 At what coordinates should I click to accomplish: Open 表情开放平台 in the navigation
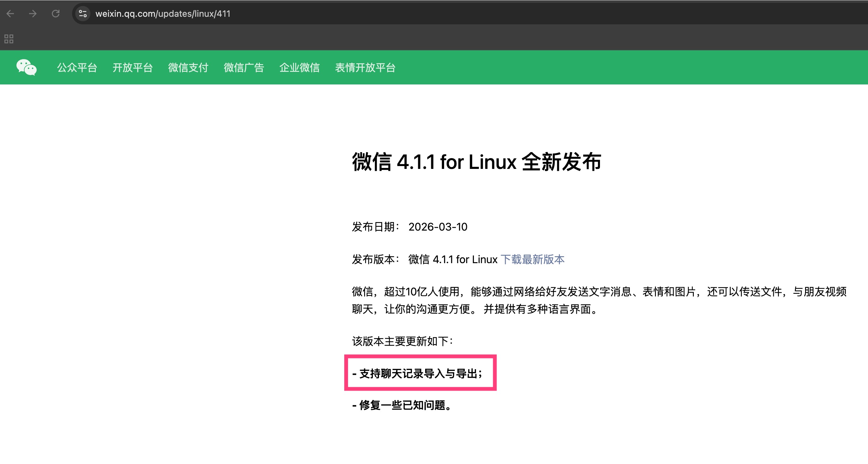[365, 67]
